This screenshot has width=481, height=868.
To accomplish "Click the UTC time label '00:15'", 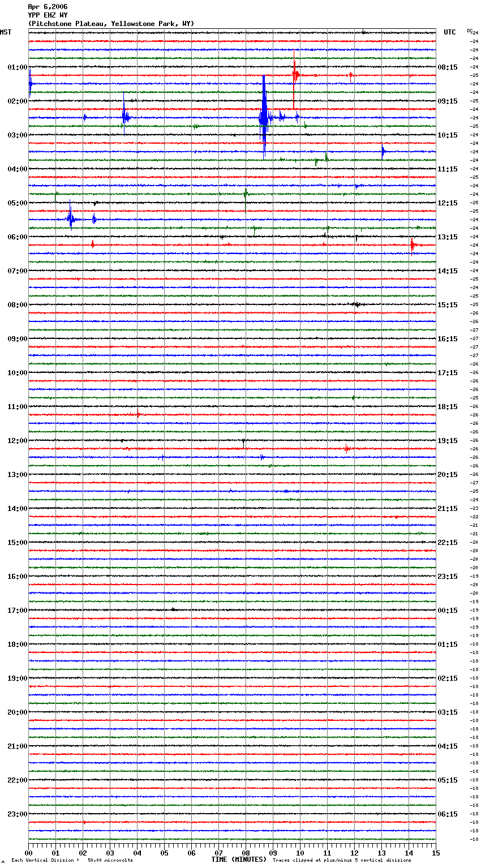I will [448, 611].
